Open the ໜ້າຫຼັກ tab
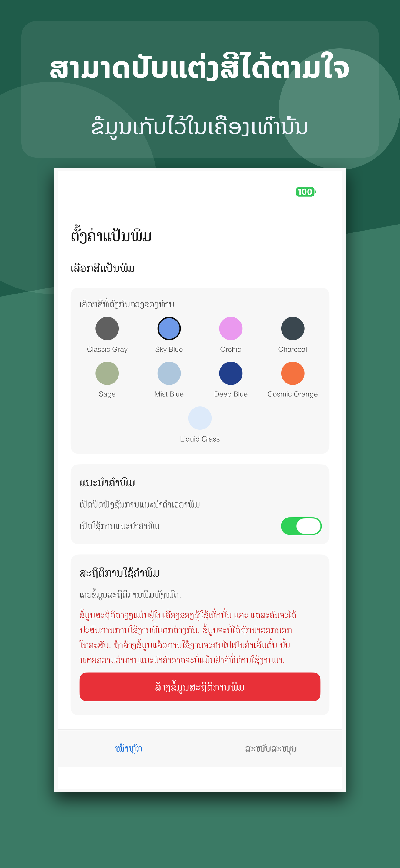The image size is (400, 868). click(128, 749)
